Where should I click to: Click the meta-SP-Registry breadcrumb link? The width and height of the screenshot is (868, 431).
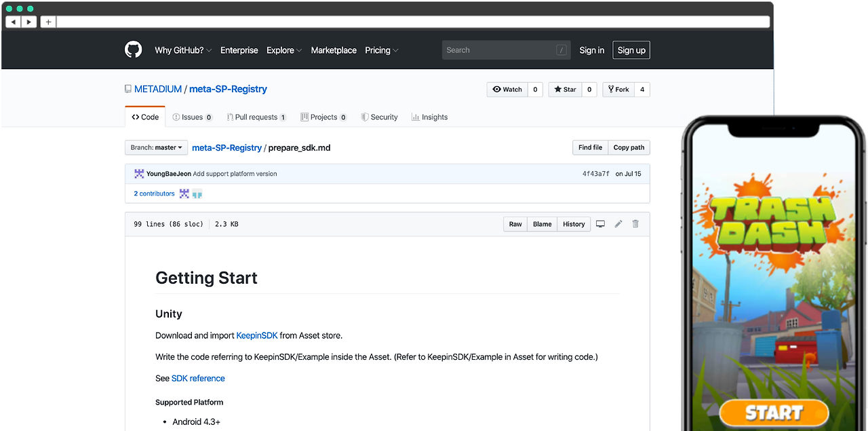click(226, 147)
